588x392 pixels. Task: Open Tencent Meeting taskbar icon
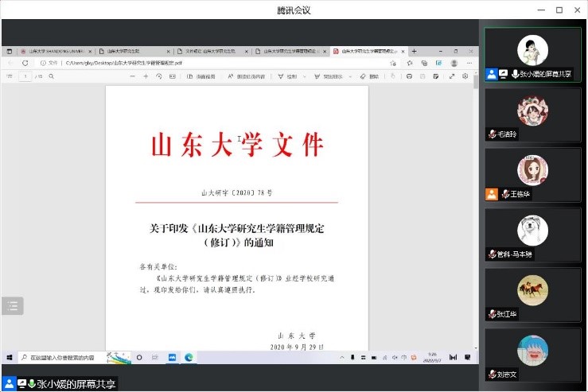[172, 358]
